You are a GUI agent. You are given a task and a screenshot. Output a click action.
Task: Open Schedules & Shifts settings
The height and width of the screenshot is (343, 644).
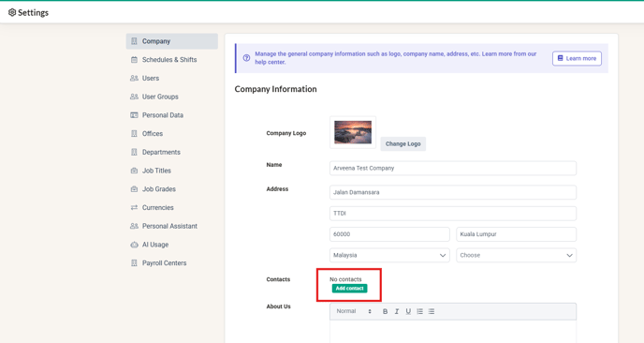tap(171, 60)
